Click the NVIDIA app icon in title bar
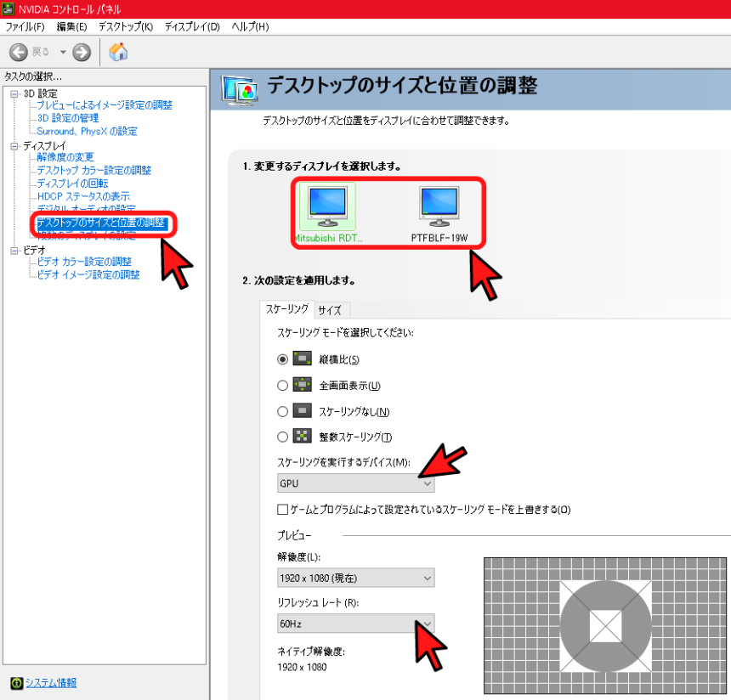The width and height of the screenshot is (731, 700). 8,8
